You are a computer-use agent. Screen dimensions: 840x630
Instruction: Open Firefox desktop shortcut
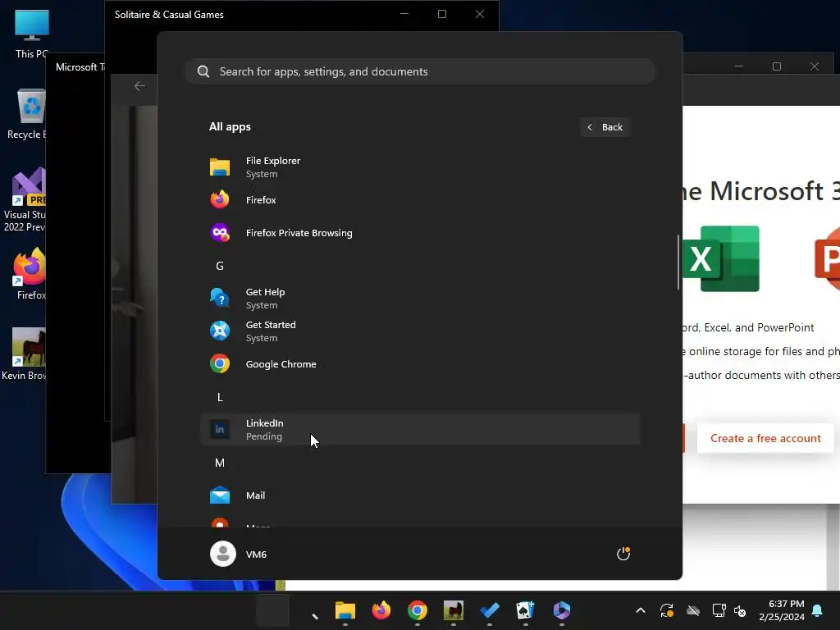30,274
